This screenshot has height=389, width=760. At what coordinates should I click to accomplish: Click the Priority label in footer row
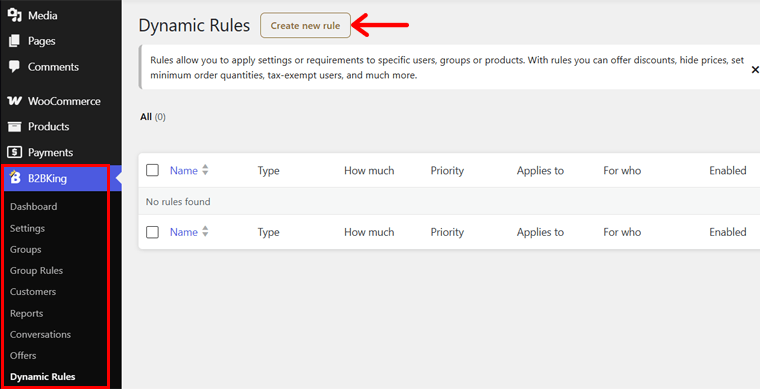pyautogui.click(x=447, y=232)
